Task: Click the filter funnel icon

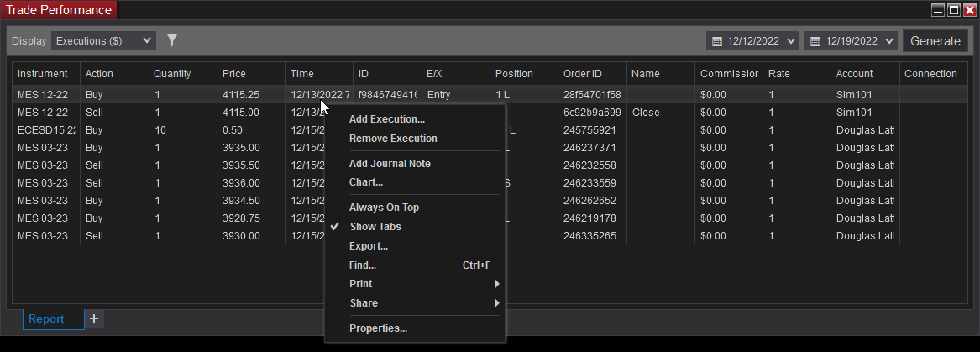Action: tap(172, 40)
